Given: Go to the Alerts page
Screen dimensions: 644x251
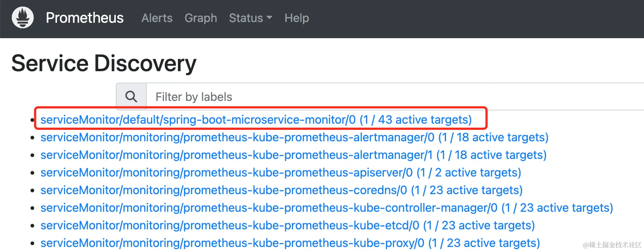Looking at the screenshot, I should pos(157,18).
